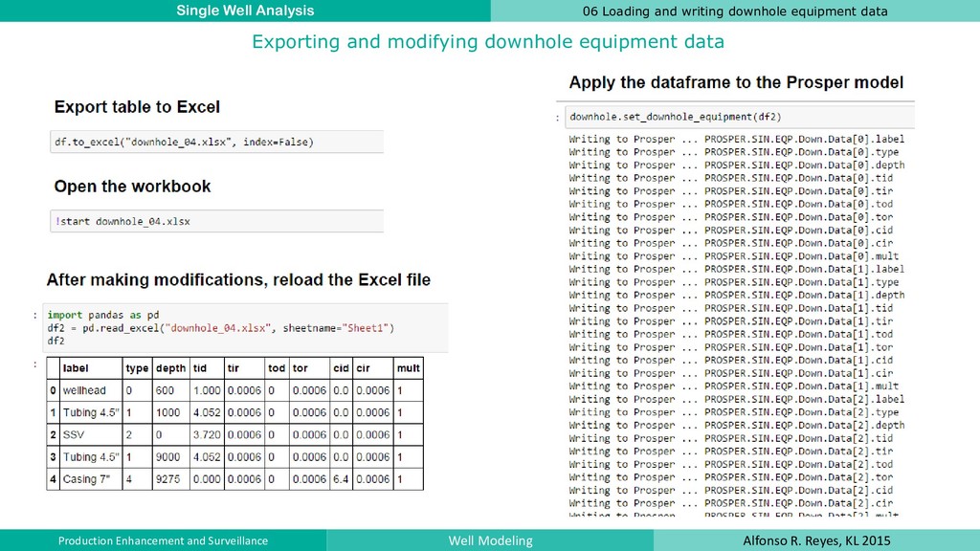The width and height of the screenshot is (980, 551).
Task: Click the cid value 6.4
Action: click(342, 479)
